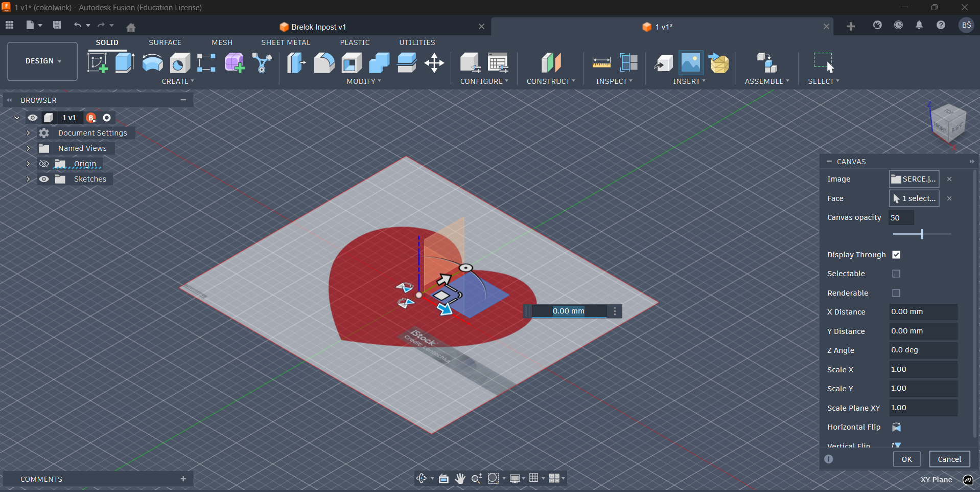Viewport: 980px width, 492px height.
Task: Click the Extrude tool icon
Action: [x=125, y=63]
